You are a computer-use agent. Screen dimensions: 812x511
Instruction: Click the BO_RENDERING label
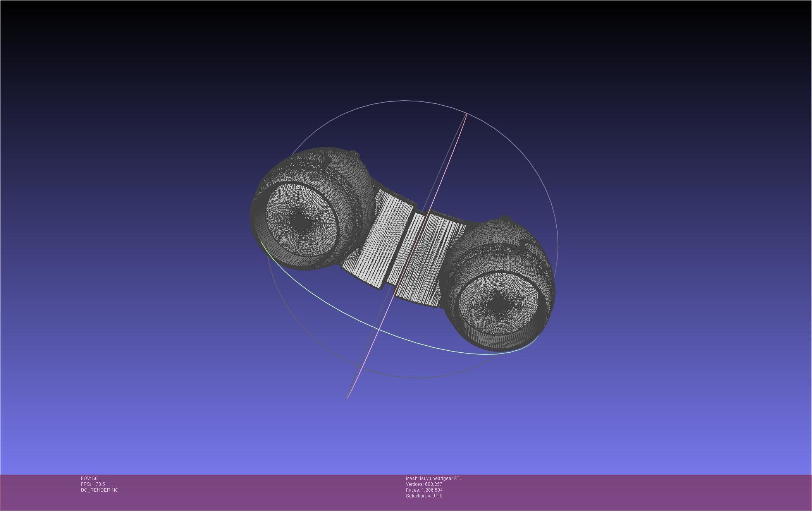[x=100, y=490]
